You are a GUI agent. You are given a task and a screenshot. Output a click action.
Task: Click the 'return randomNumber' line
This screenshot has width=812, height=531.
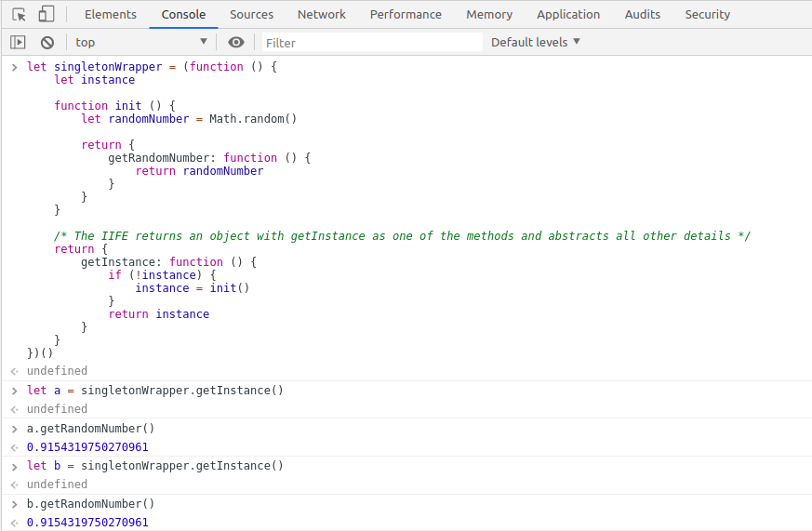199,171
